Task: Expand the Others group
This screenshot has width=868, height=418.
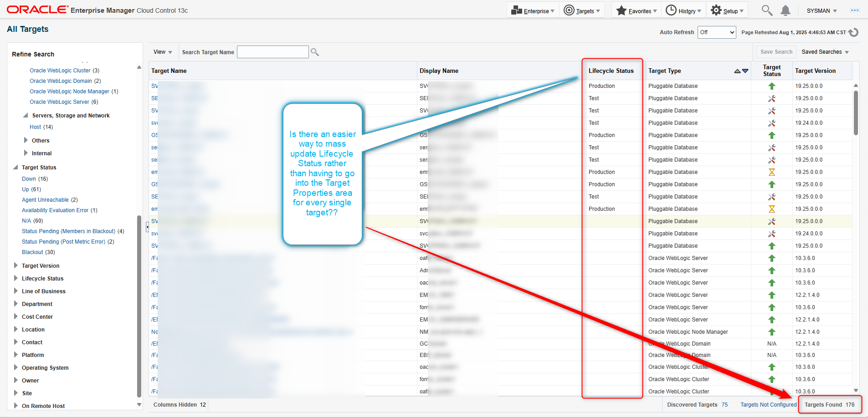Action: click(26, 140)
